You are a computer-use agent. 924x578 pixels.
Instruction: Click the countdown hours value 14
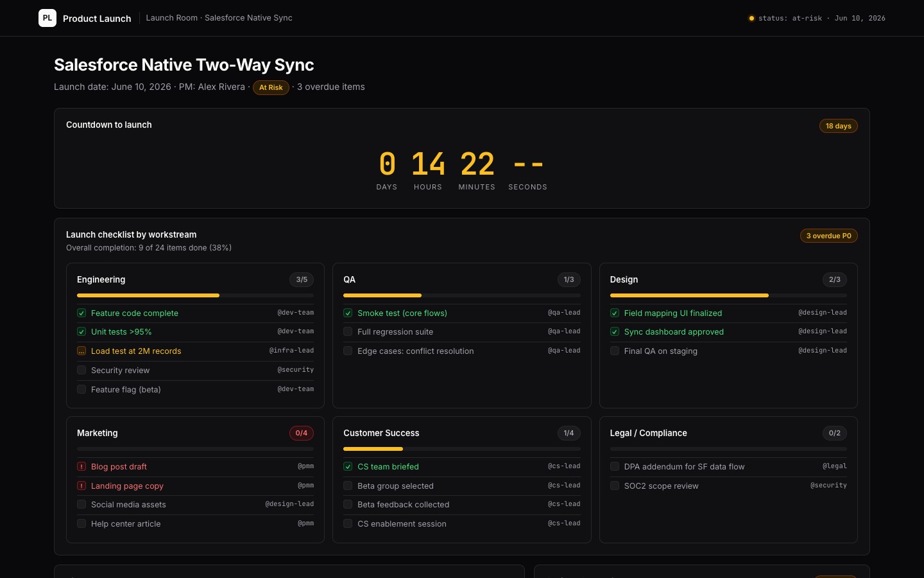pos(428,164)
